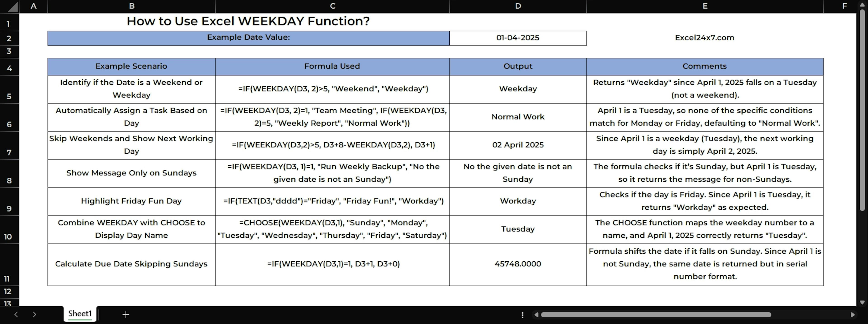Click the next sheet navigation arrow
This screenshot has height=324, width=868.
click(x=34, y=314)
